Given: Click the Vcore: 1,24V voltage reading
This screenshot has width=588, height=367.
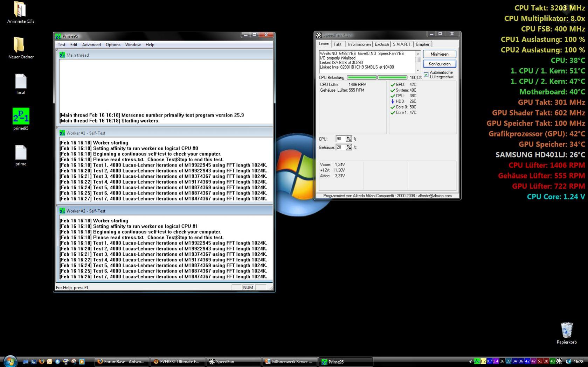Looking at the screenshot, I should click(332, 164).
